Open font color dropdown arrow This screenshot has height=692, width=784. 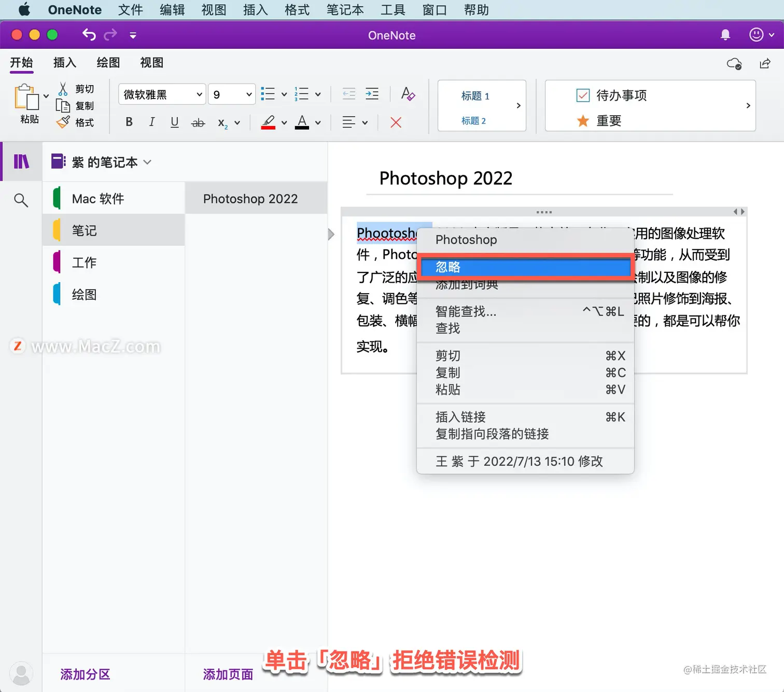[318, 123]
